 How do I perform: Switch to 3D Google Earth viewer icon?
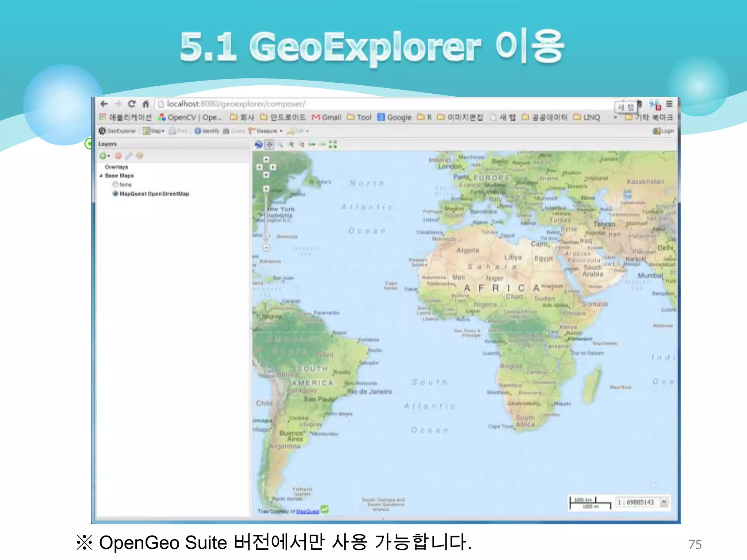(259, 145)
